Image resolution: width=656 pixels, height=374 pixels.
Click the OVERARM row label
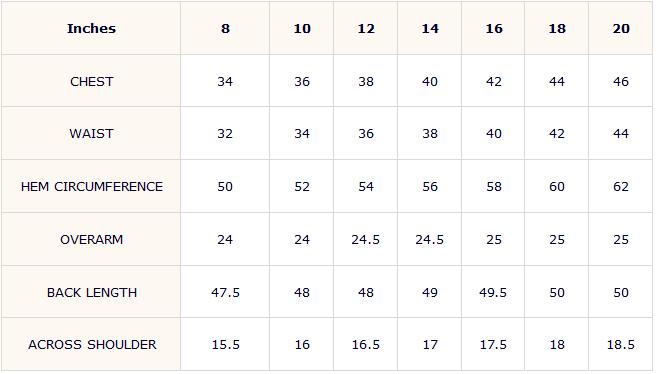pos(92,240)
